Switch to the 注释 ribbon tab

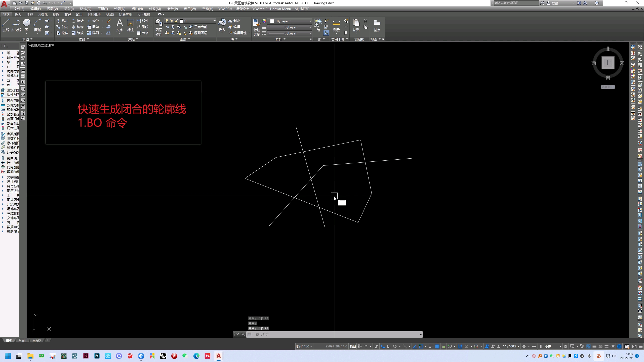click(x=29, y=15)
